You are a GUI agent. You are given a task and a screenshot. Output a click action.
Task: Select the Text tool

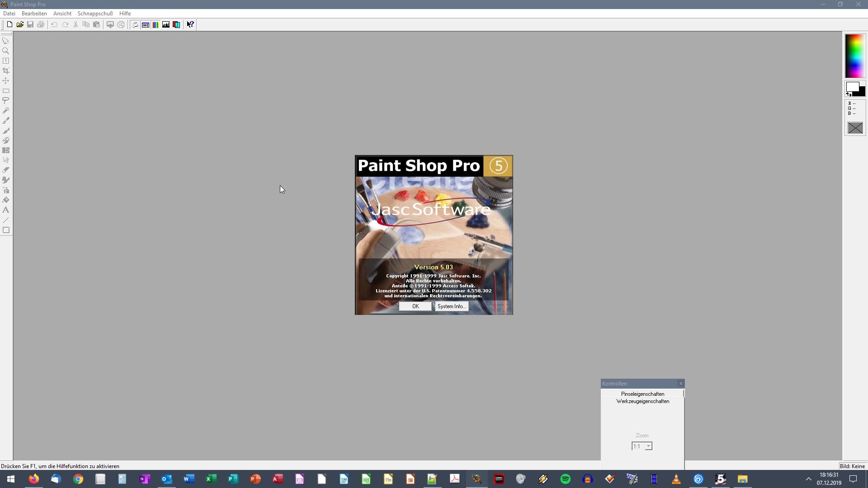[6, 210]
